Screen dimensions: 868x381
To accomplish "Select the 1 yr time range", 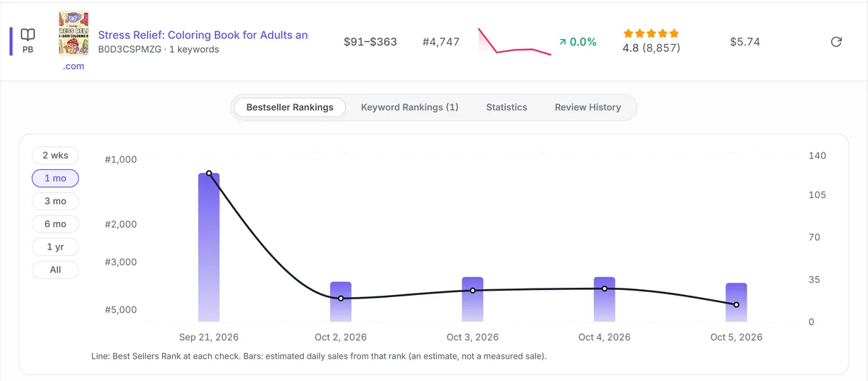I will [55, 247].
